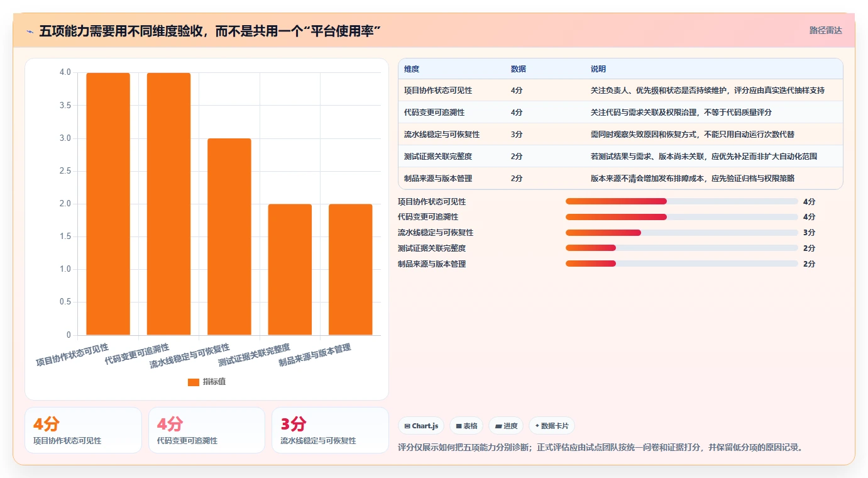Click the description starting 若测试结果与需求
This screenshot has width=868, height=478.
click(x=704, y=157)
